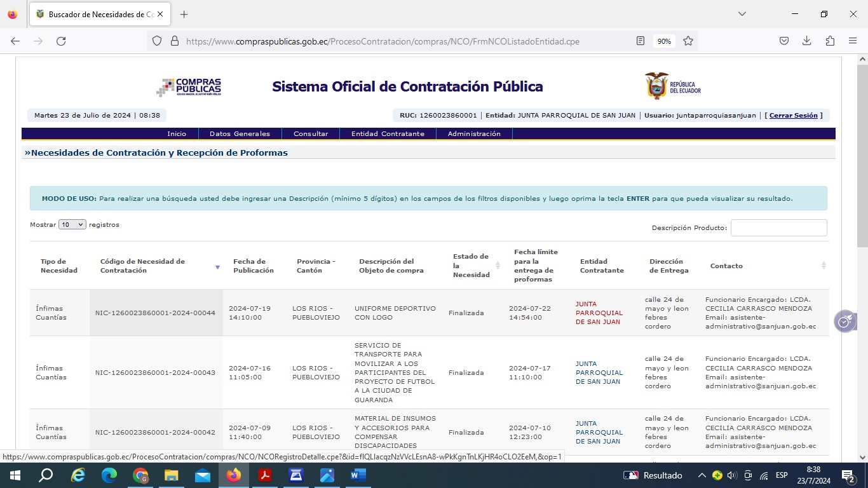Open Firefox downloads panel
The height and width of the screenshot is (488, 868).
(806, 41)
